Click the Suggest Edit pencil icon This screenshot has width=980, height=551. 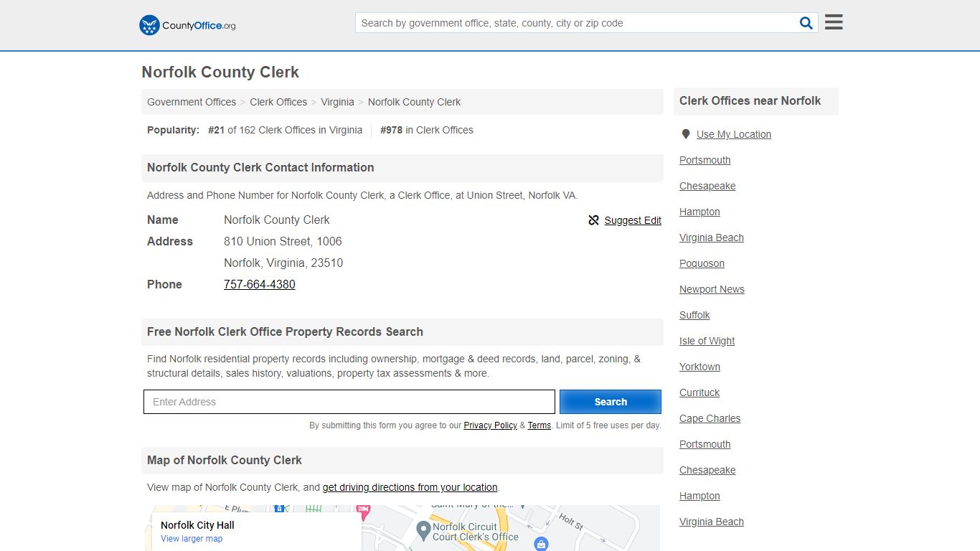[593, 220]
